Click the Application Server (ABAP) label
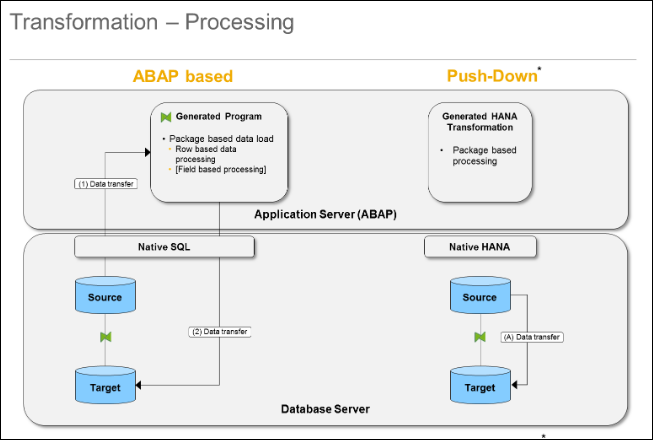The height and width of the screenshot is (440, 653). tap(325, 214)
